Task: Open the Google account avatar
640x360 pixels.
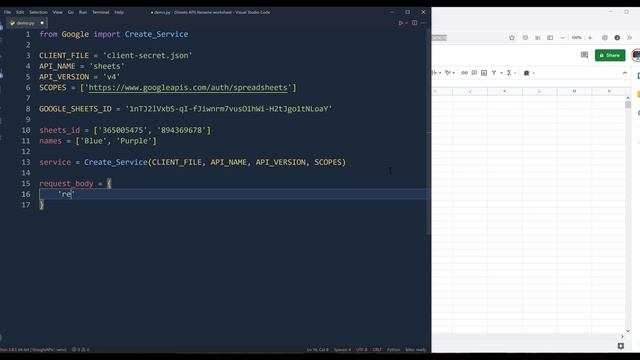Action: click(x=636, y=55)
